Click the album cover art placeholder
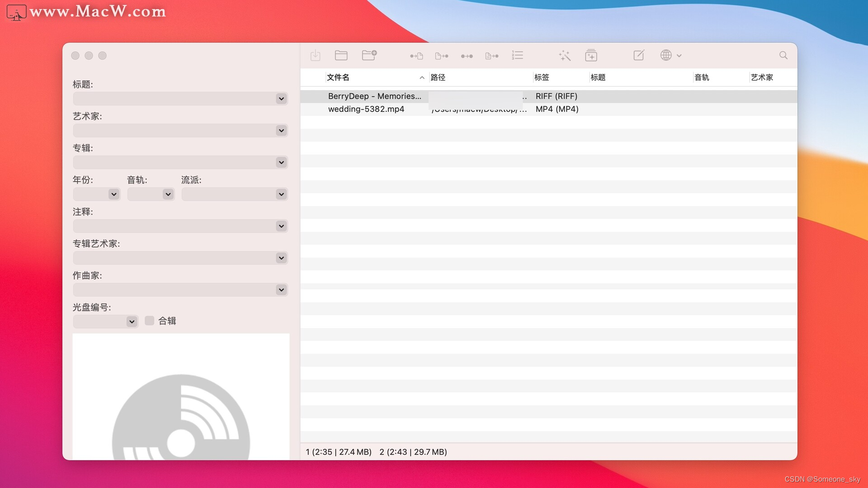868x488 pixels. click(181, 397)
